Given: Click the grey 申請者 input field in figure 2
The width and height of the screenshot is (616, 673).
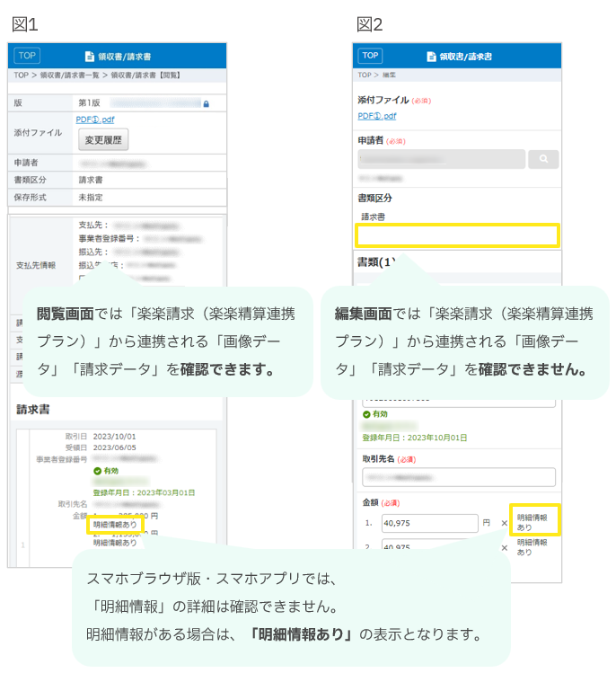Looking at the screenshot, I should 442,159.
